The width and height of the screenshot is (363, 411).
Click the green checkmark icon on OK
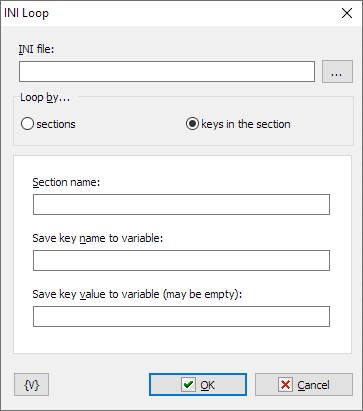188,385
